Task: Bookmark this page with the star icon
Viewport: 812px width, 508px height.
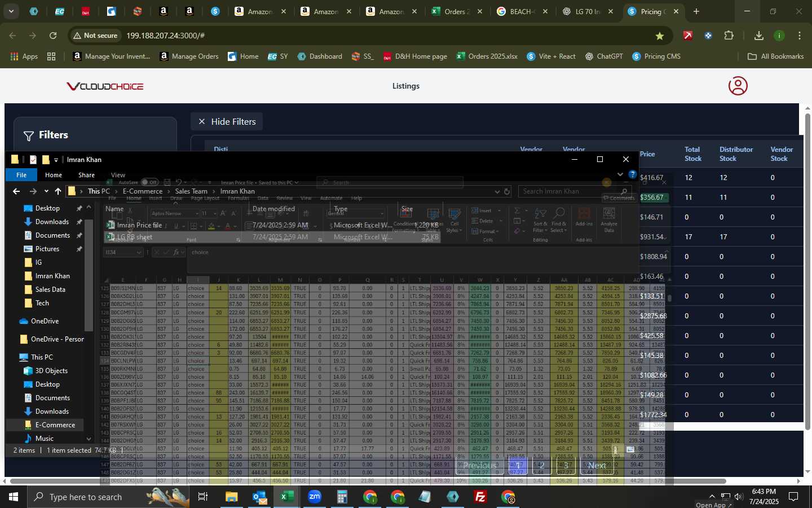Action: coord(659,36)
